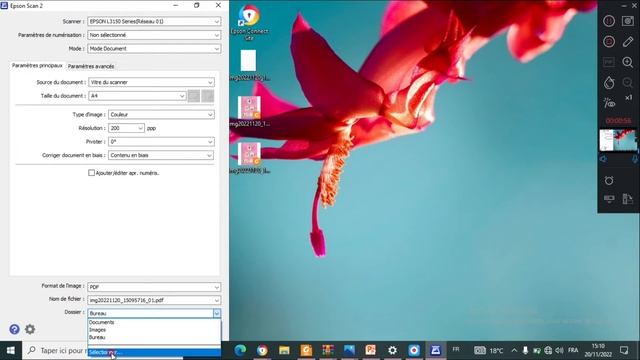Viewport: 640px width, 360px height.
Task: Expand the Corriger document en biais dropdown
Action: [161, 155]
